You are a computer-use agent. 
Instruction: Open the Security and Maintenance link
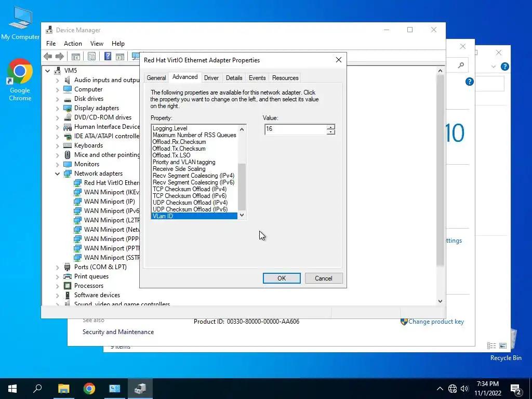coord(118,332)
